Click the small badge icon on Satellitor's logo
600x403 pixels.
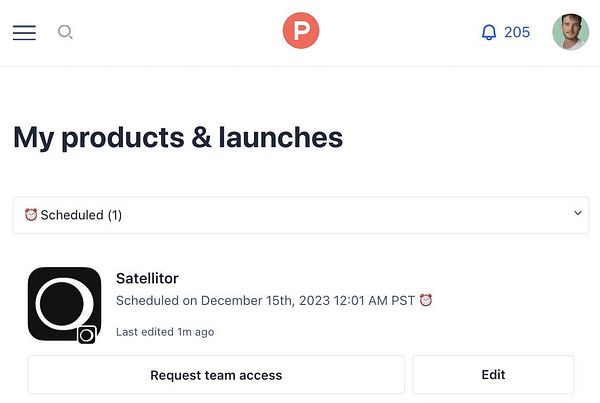tap(87, 335)
